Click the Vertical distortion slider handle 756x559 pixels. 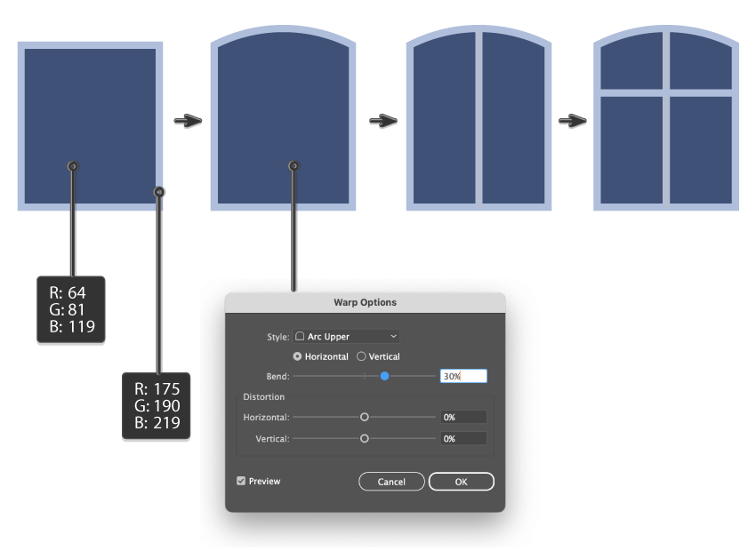pos(365,438)
